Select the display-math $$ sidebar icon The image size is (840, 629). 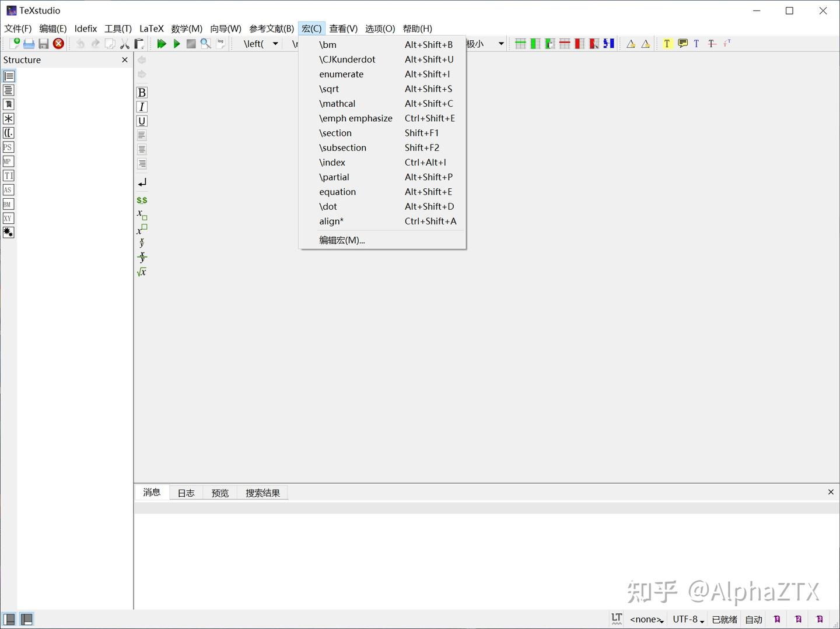pos(141,200)
